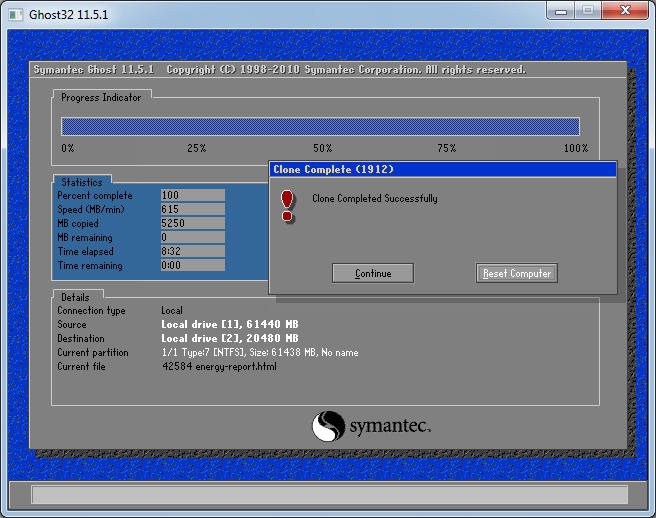
Task: Click the current file energy-report.html text
Action: (219, 367)
